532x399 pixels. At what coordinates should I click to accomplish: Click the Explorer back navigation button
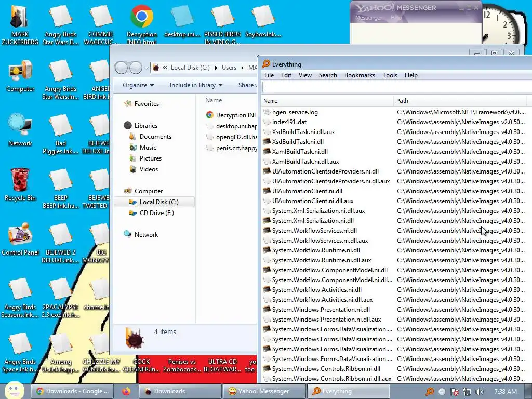coord(121,68)
